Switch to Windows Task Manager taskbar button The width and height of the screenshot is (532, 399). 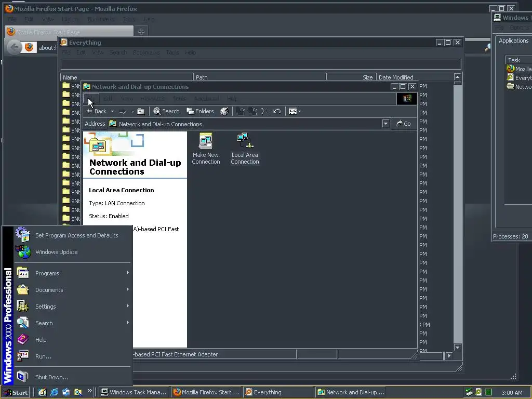134,392
